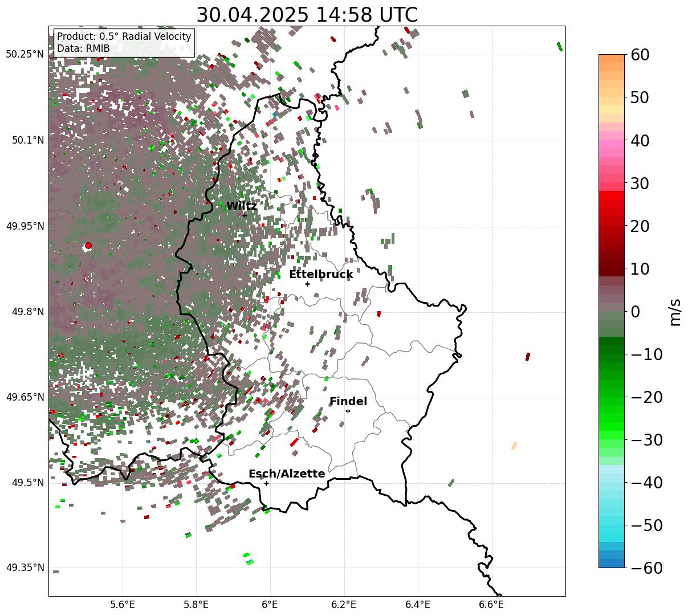688x616 pixels.
Task: Click the colorbar value −30
Action: (646, 439)
